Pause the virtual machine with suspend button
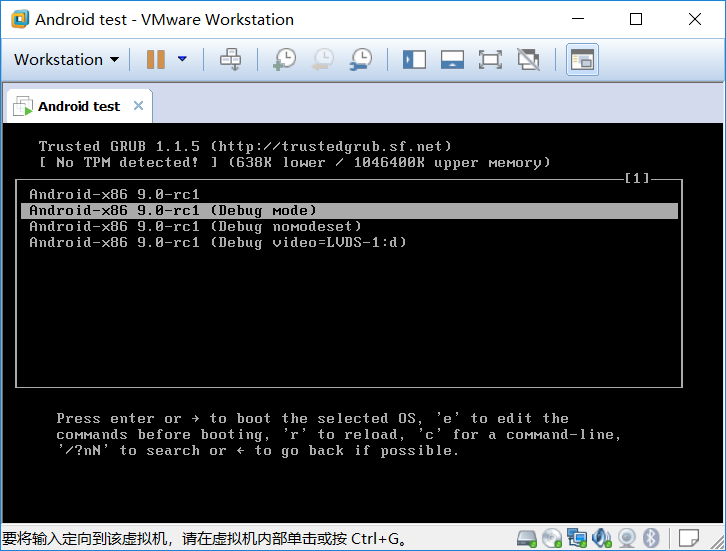This screenshot has height=551, width=726. [x=155, y=59]
